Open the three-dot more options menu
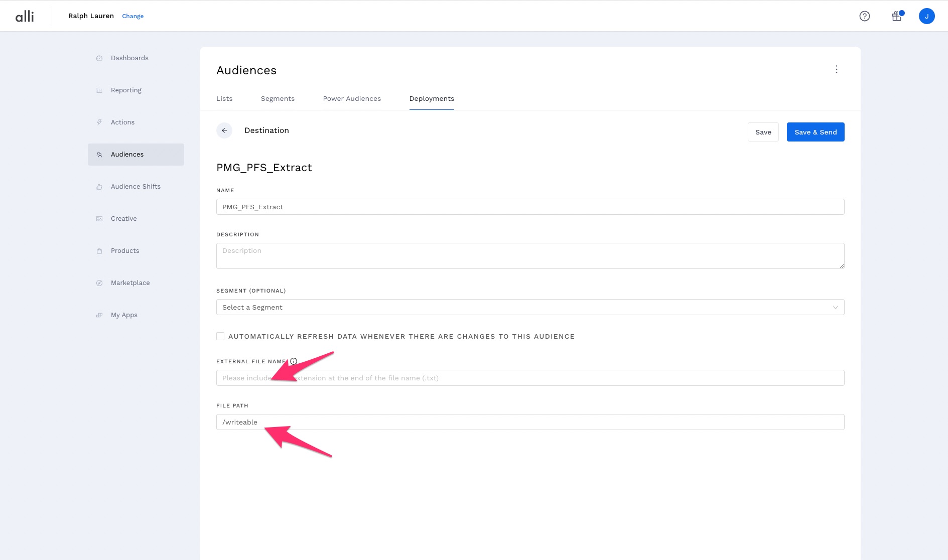The height and width of the screenshot is (560, 948). (836, 69)
